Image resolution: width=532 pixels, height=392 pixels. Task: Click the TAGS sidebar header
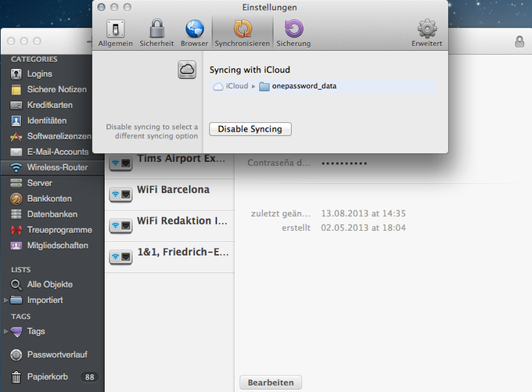point(20,317)
